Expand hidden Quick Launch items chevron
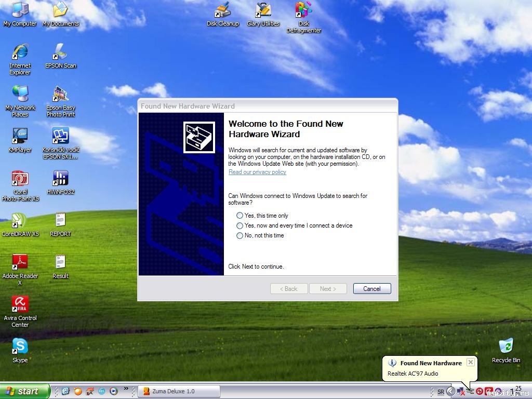532x399 pixels. pyautogui.click(x=126, y=389)
